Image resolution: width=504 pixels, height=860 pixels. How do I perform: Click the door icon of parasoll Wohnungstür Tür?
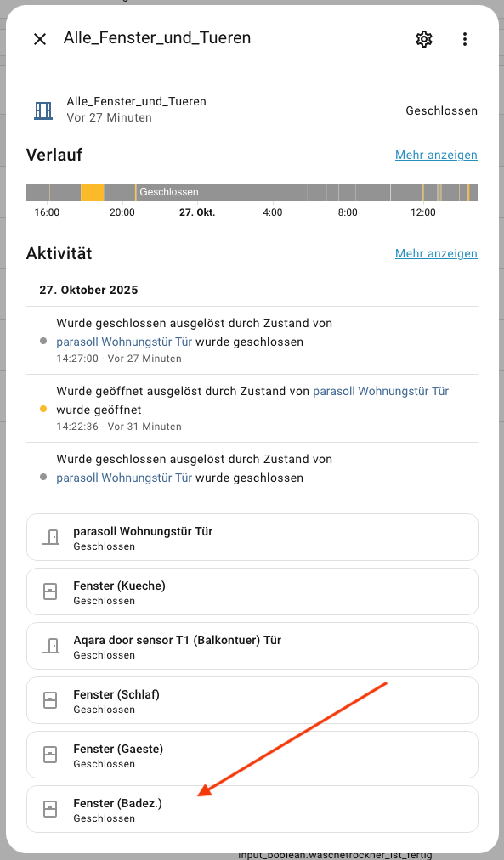tap(50, 537)
